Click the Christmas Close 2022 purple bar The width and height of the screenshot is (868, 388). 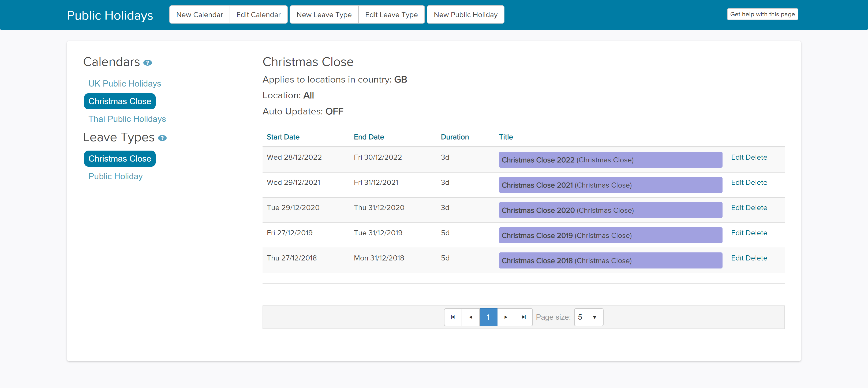point(610,160)
